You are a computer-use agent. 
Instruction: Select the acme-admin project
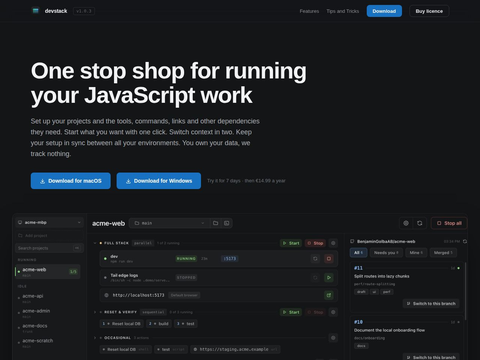click(x=48, y=313)
